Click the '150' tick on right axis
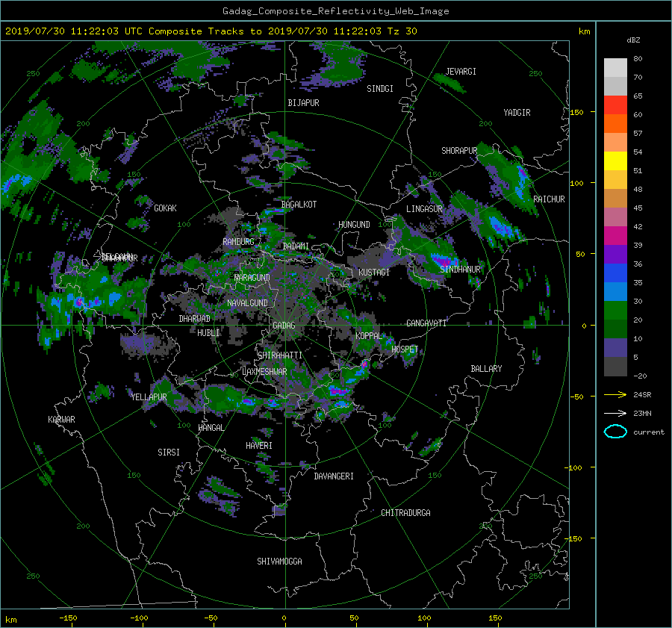This screenshot has height=628, width=672. click(577, 112)
